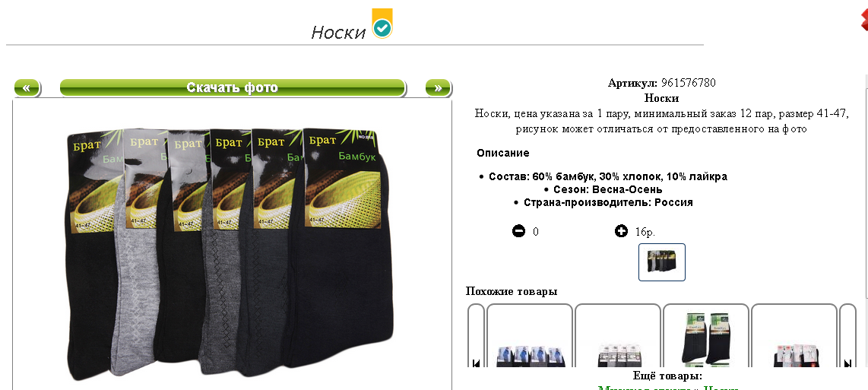The width and height of the screenshot is (868, 390).
Task: Select the small socks preview thumbnail
Action: (x=662, y=262)
